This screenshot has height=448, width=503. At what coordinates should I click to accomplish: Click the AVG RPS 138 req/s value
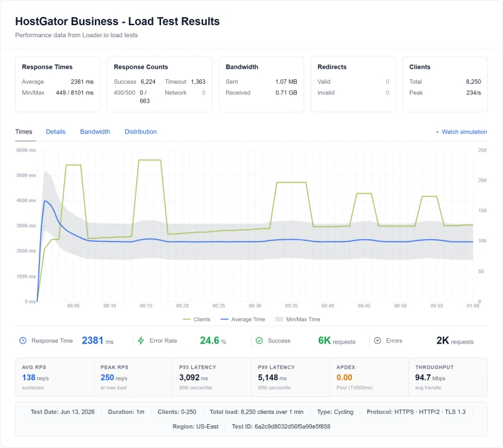[x=35, y=378]
